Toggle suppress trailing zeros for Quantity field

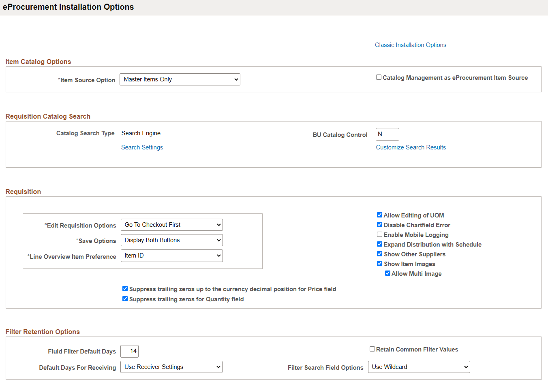[x=125, y=299]
